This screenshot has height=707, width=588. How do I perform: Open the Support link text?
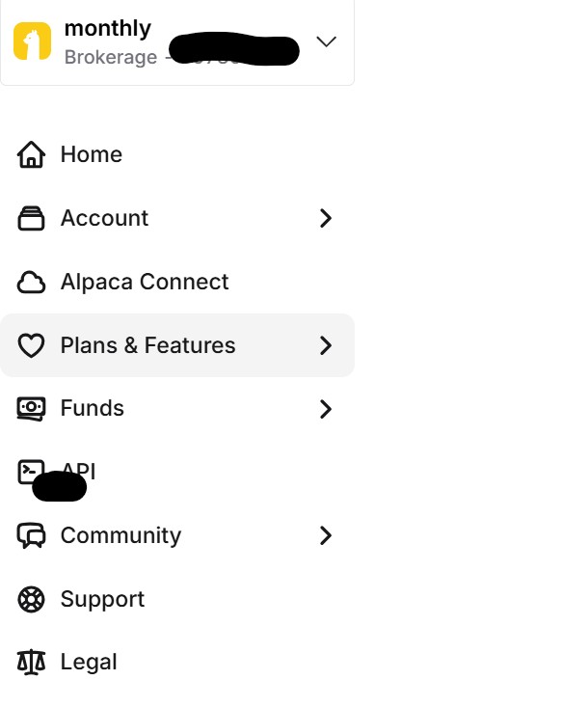click(102, 599)
